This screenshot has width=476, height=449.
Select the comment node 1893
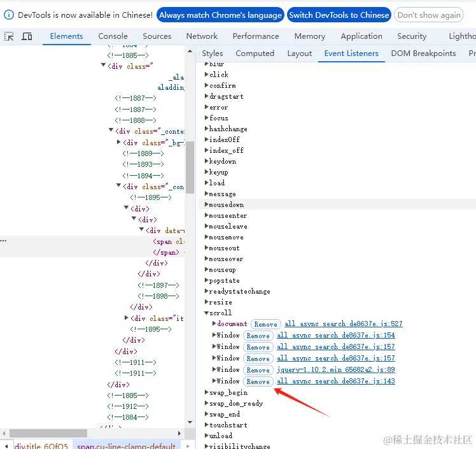(x=143, y=165)
